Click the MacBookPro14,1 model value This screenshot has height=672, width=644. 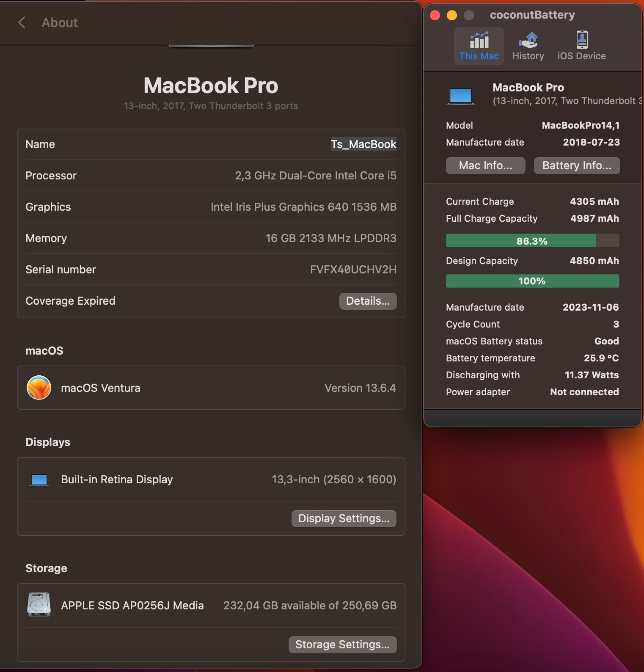point(581,125)
